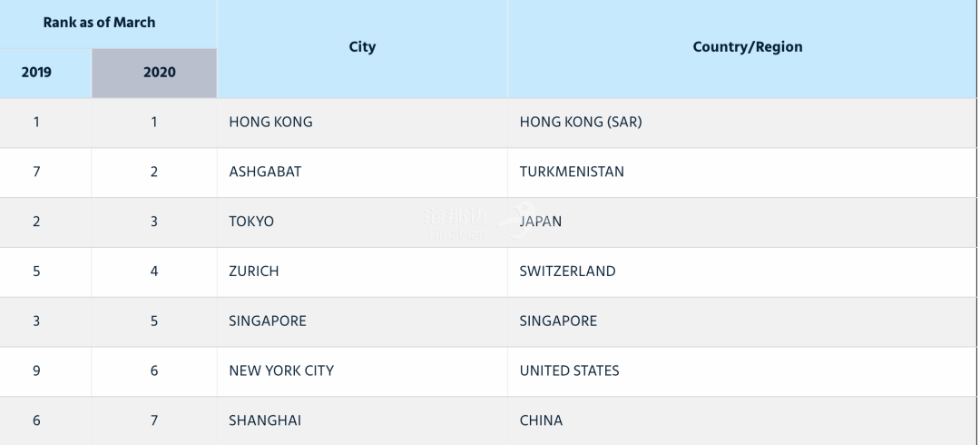Select the ASHGABAT city cell
980x445 pixels.
[x=362, y=173]
